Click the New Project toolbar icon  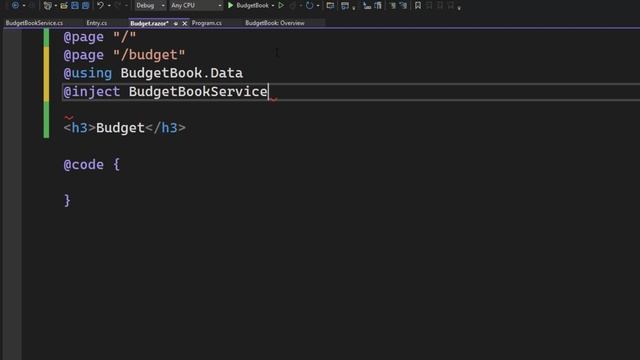pos(47,5)
